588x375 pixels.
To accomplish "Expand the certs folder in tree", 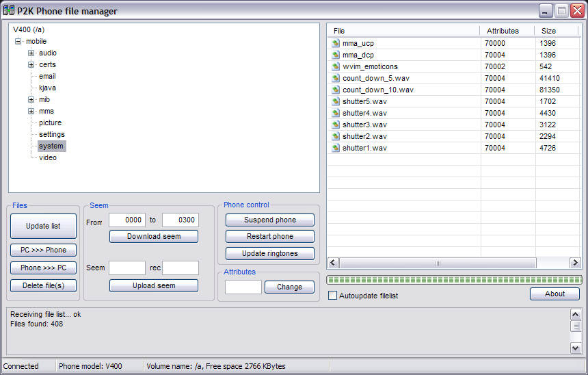I will click(31, 64).
